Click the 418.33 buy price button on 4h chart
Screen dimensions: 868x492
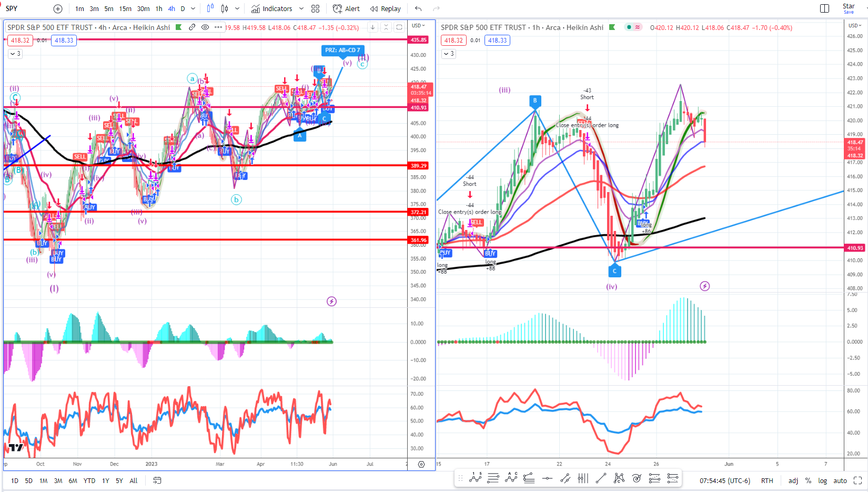click(64, 41)
